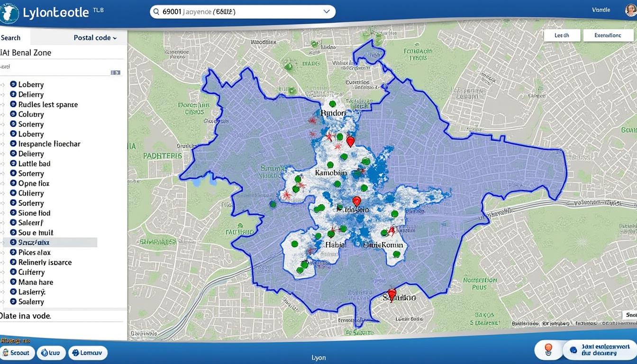Click the globe icon on the Lkup button
Viewport: 637px width, 364px height.
(45, 353)
